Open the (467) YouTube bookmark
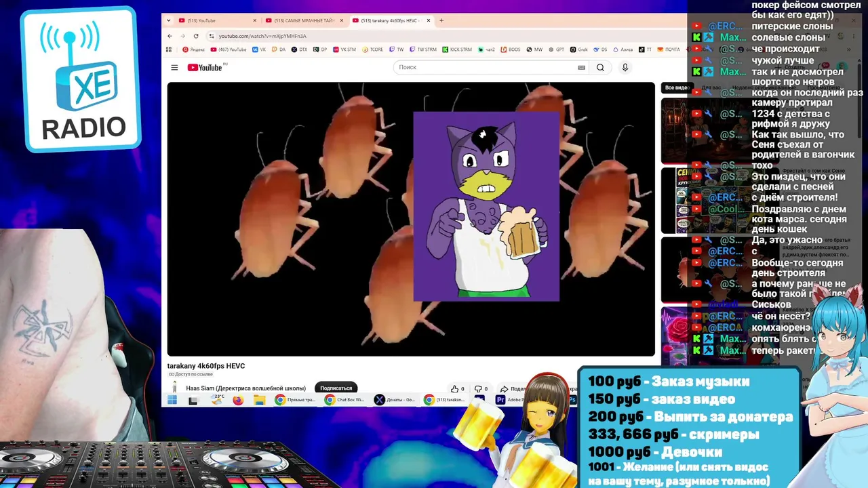The width and height of the screenshot is (868, 488). click(229, 49)
